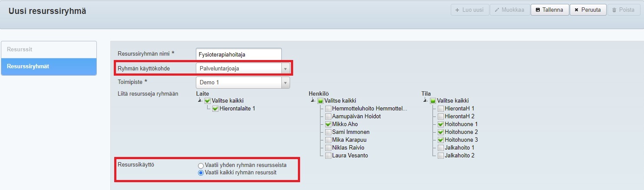644x190 pixels.
Task: Open the Ryhmän käyttökohde dropdown
Action: [242, 68]
